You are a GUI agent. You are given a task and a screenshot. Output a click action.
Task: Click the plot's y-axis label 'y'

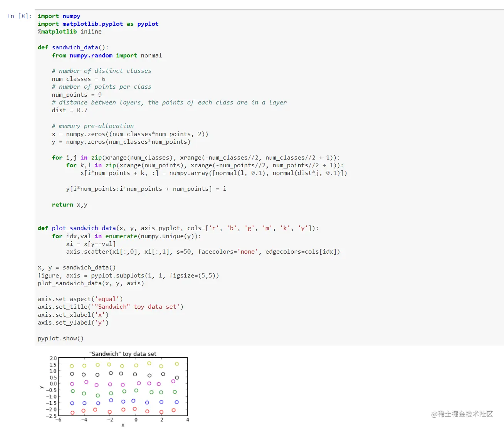41,387
